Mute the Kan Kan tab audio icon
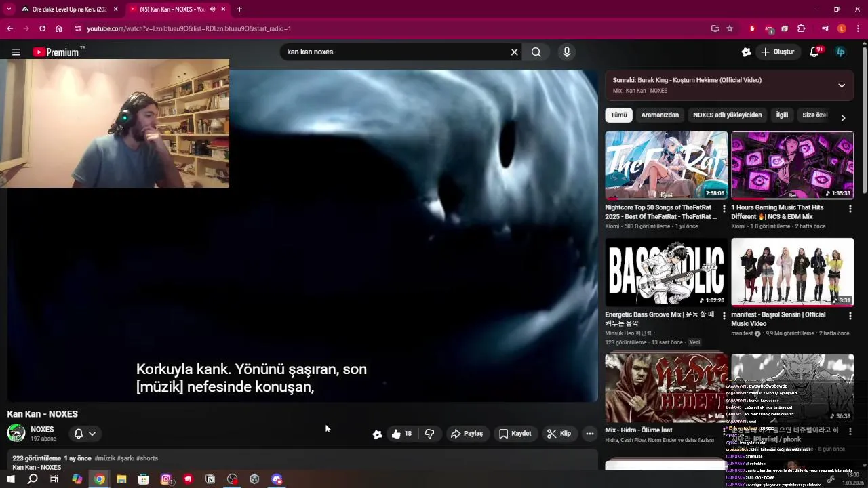 (x=212, y=9)
